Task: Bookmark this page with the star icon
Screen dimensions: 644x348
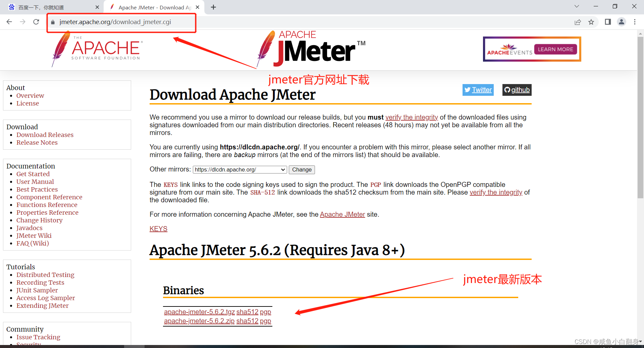Action: point(591,22)
